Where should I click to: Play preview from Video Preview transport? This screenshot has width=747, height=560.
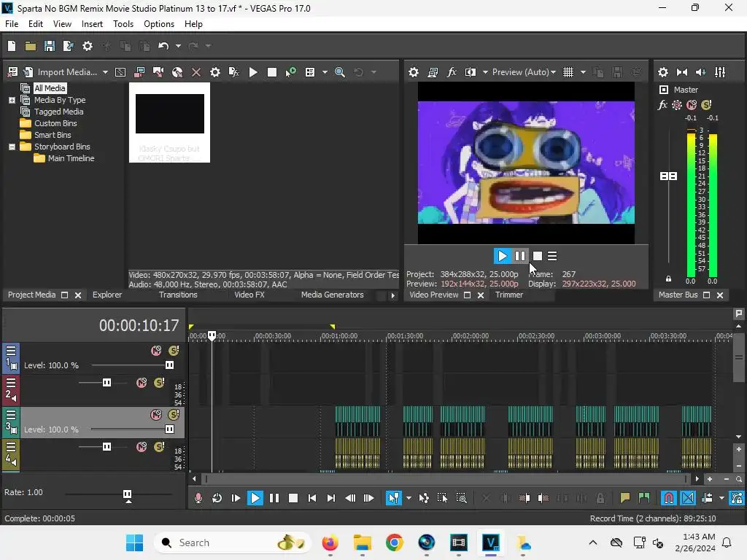click(502, 256)
